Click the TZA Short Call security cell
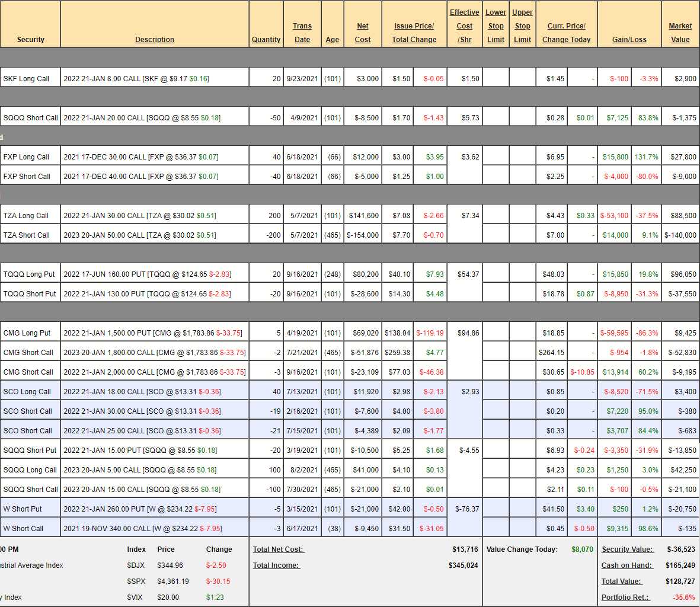Viewport: 700px width, 607px height. point(27,235)
